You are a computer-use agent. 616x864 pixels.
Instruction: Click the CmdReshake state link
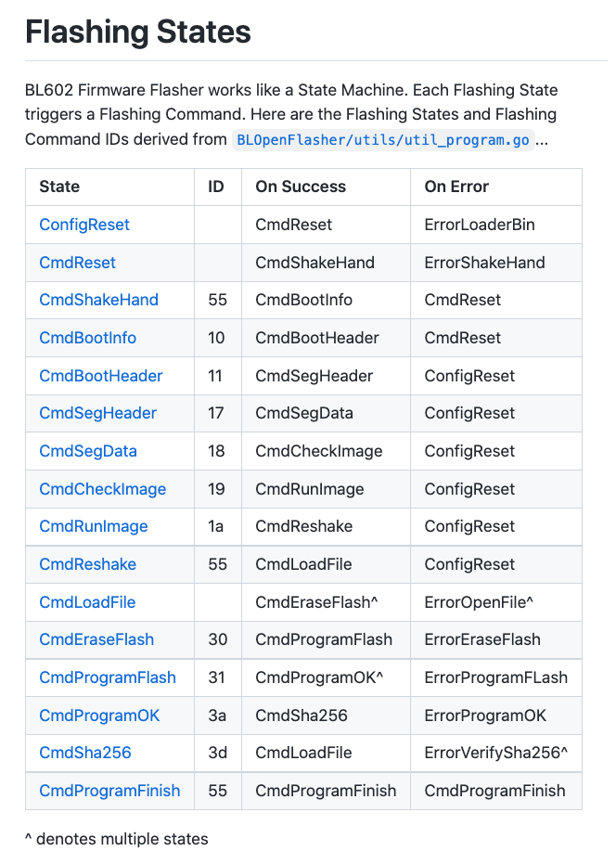[87, 564]
